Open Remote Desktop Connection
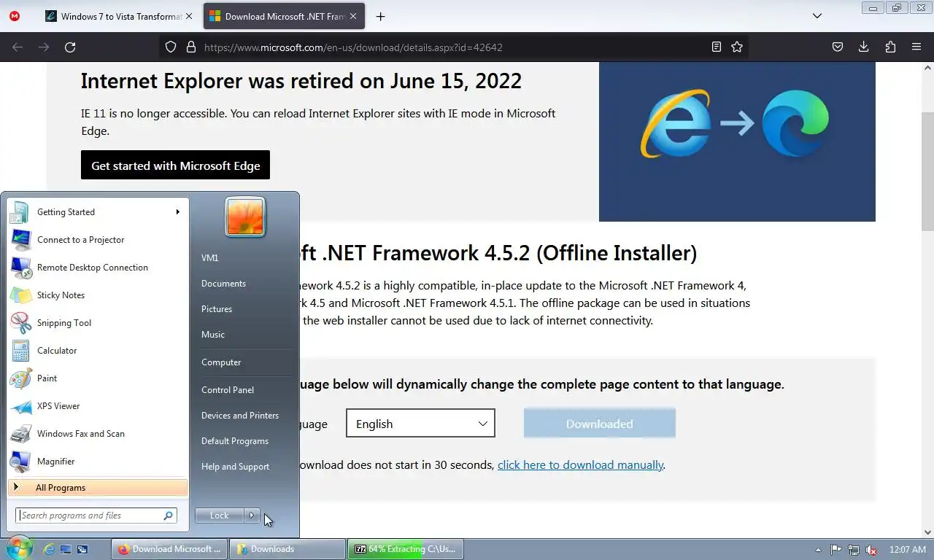 click(97, 268)
